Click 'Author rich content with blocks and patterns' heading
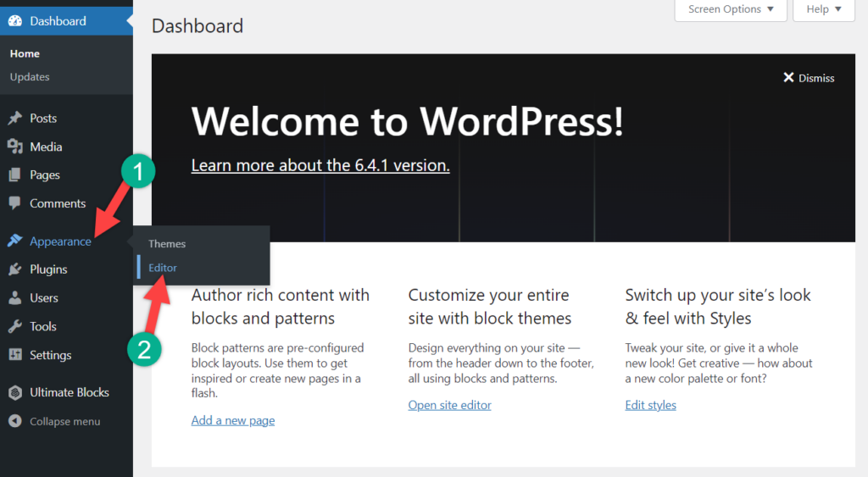Screen dimensions: 868x477 point(281,307)
